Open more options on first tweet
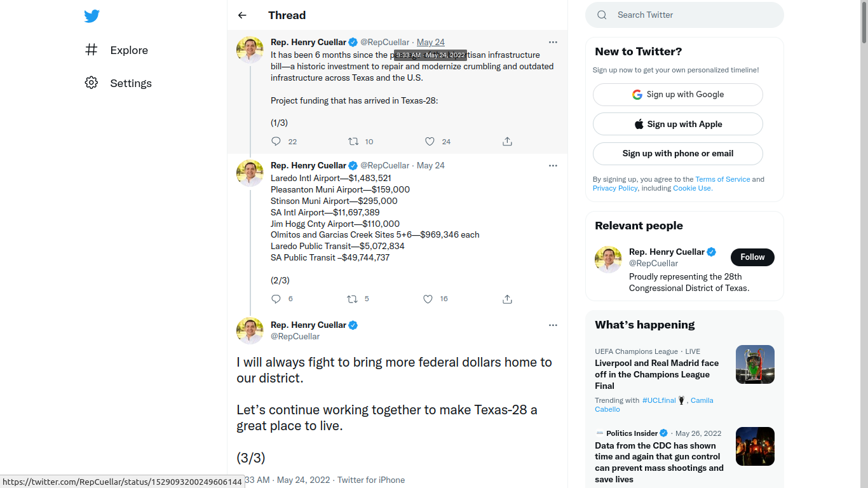 pyautogui.click(x=553, y=42)
